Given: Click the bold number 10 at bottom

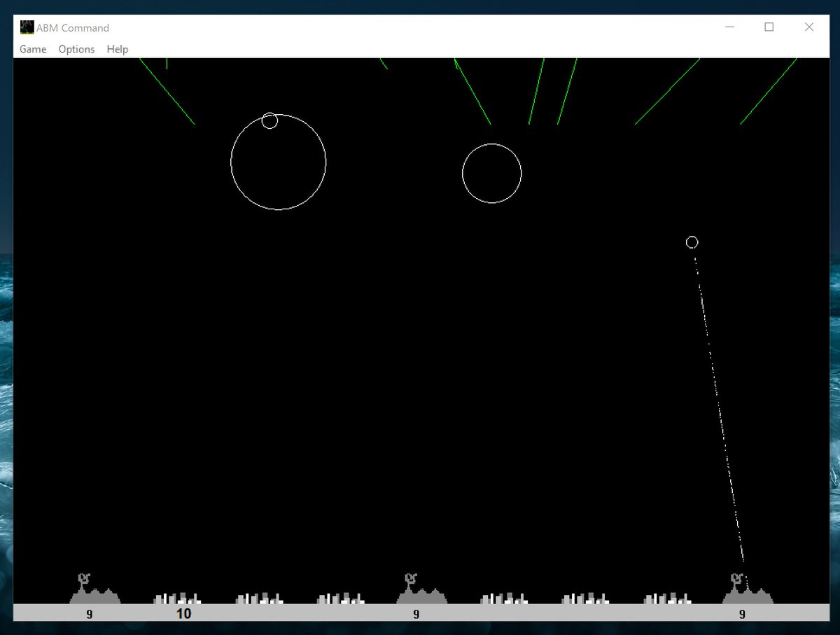Looking at the screenshot, I should pyautogui.click(x=183, y=614).
